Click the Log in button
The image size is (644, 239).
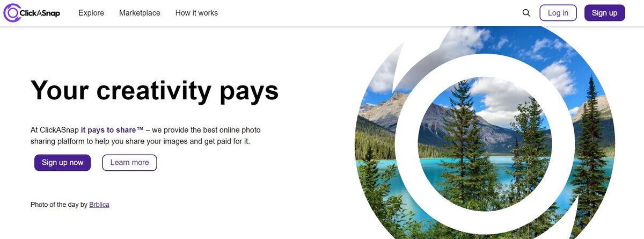(558, 13)
